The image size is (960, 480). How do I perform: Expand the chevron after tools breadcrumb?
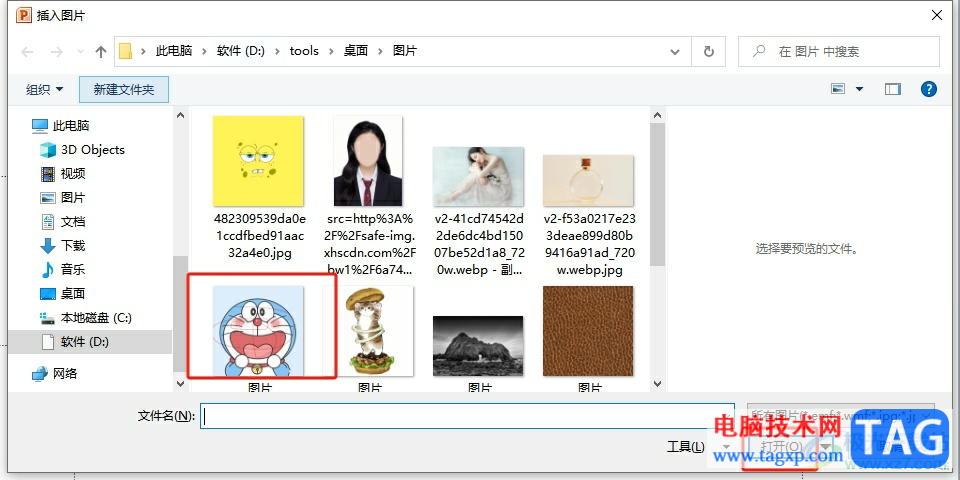pos(331,51)
